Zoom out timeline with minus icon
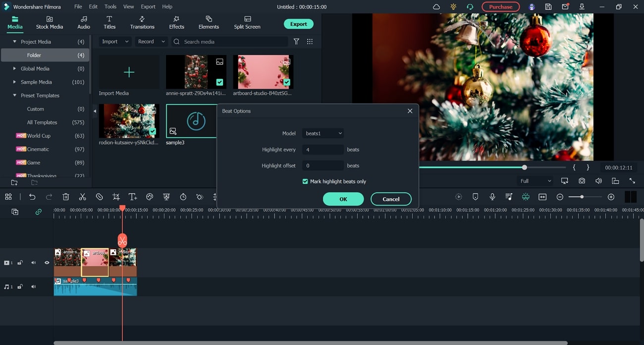644x345 pixels. (x=560, y=197)
